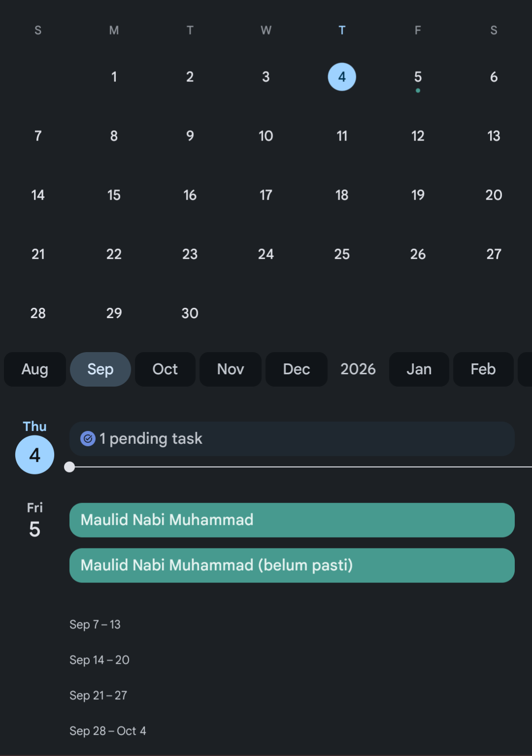Viewport: 532px width, 756px height.
Task: Click the current time indicator dot
Action: (70, 467)
